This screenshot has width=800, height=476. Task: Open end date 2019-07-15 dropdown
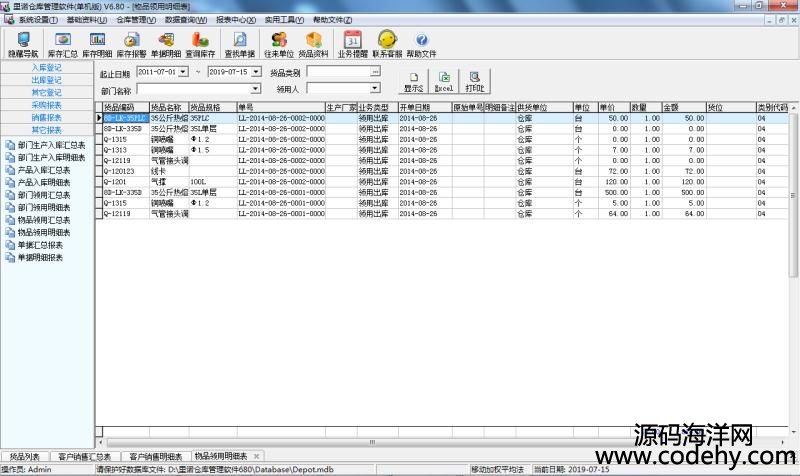tap(256, 72)
